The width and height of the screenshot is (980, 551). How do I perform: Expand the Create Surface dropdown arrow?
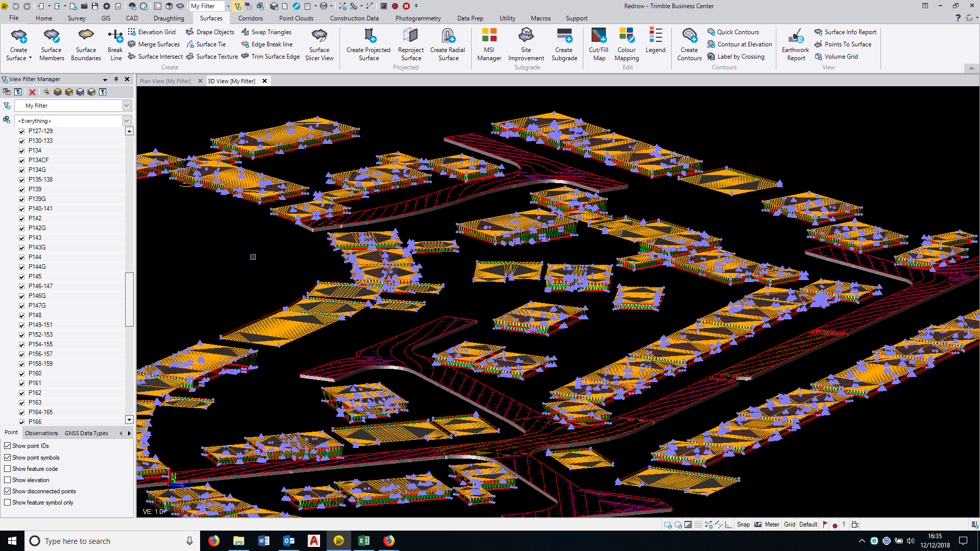tap(30, 58)
